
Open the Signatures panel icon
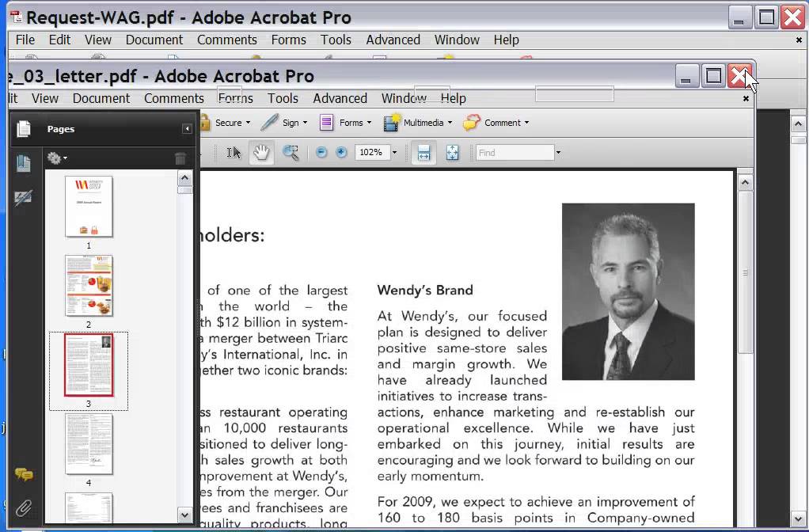(24, 198)
